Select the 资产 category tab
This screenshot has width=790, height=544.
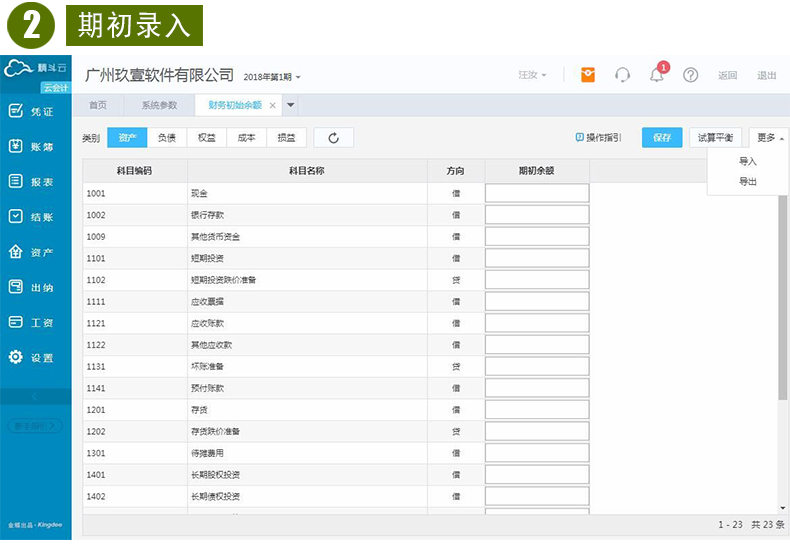click(127, 138)
